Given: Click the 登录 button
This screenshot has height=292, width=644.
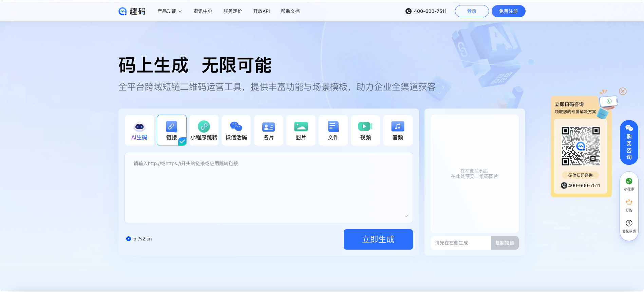Looking at the screenshot, I should (472, 11).
